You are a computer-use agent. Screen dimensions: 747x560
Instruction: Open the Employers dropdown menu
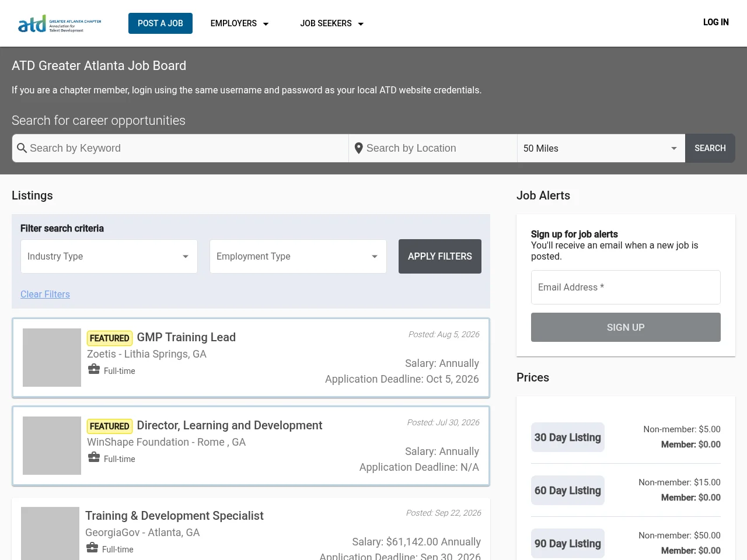pos(239,23)
